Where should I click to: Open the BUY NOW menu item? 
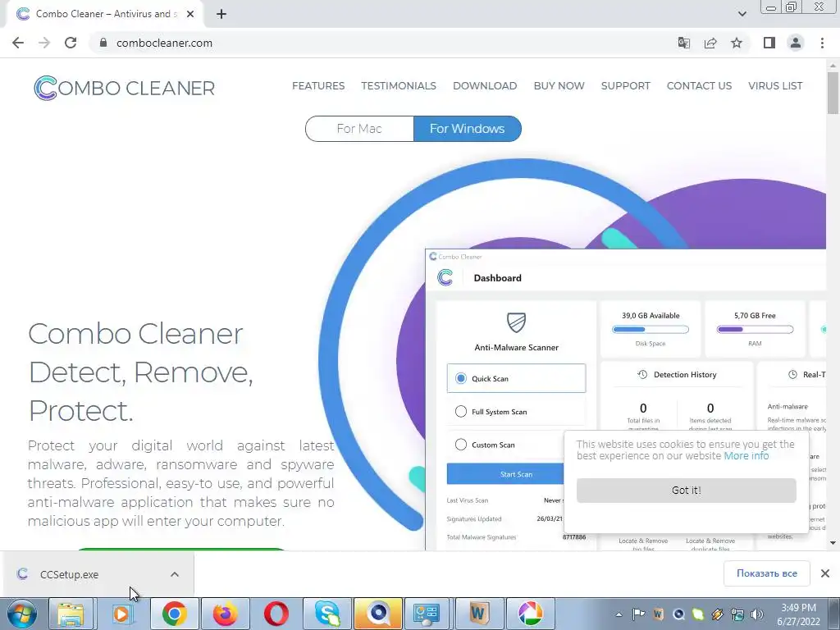click(559, 85)
